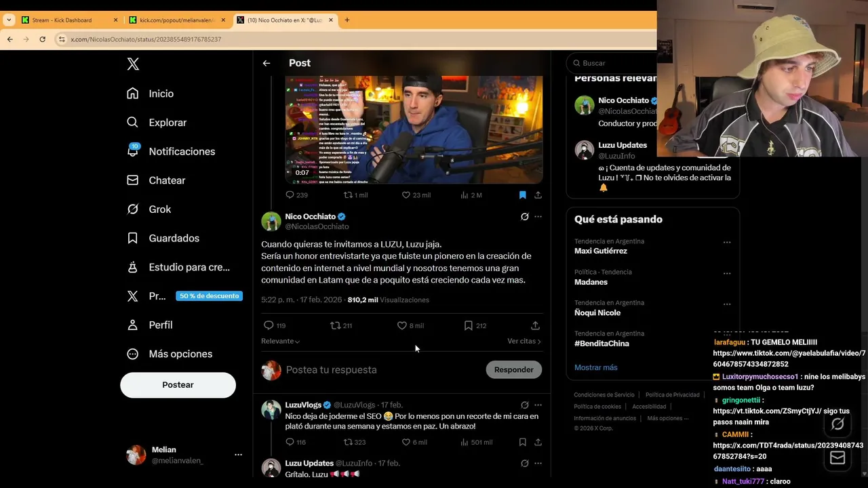Repost main post with 211 count
The width and height of the screenshot is (868, 488).
point(340,326)
